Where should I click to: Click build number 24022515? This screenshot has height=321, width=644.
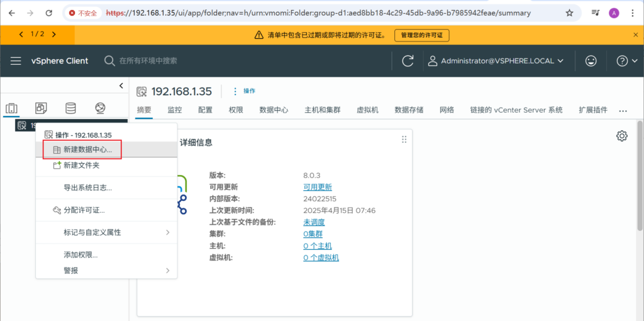(320, 199)
